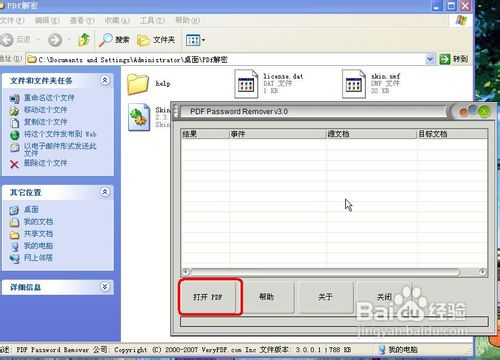Click the rename file icon in tasks panel
The width and height of the screenshot is (500, 360).
pyautogui.click(x=14, y=99)
